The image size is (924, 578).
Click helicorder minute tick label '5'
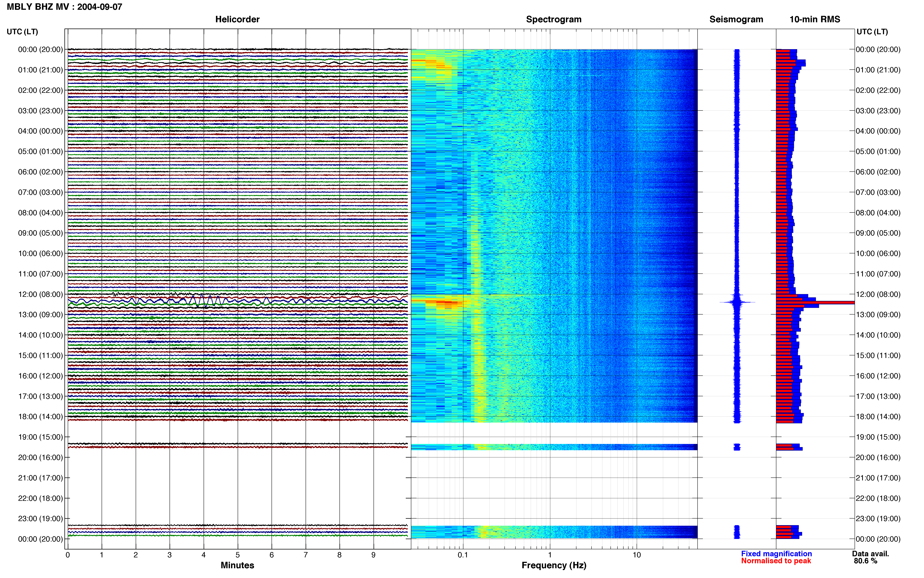[x=237, y=555]
